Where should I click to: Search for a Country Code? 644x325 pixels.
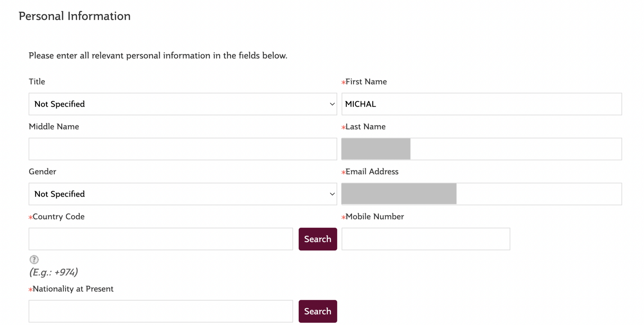(x=318, y=239)
